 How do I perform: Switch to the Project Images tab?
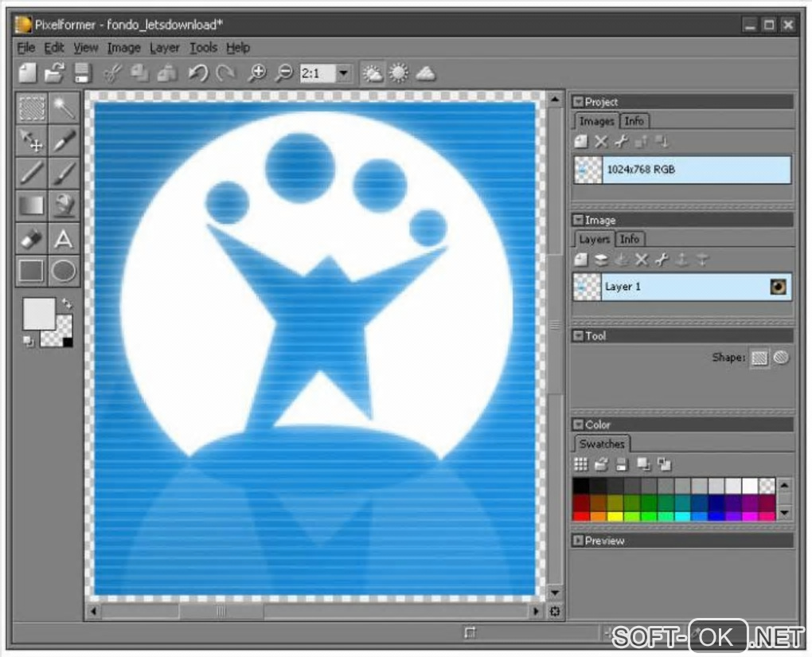(596, 121)
